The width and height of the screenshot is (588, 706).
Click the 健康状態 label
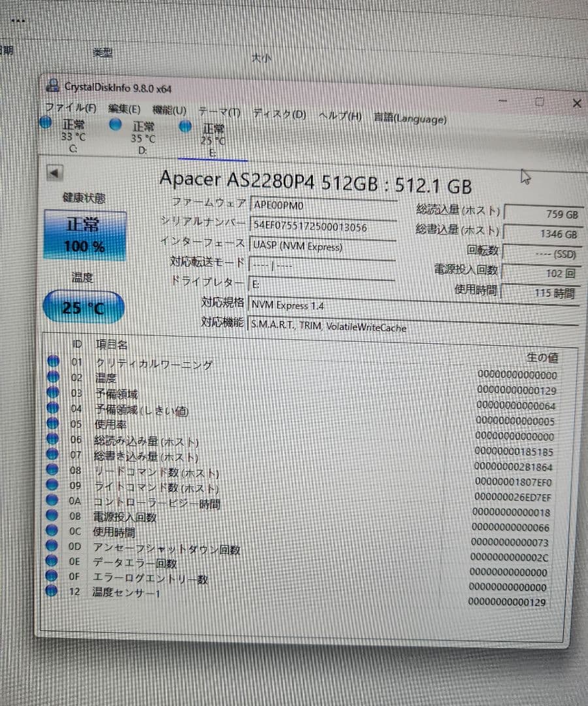click(x=84, y=197)
